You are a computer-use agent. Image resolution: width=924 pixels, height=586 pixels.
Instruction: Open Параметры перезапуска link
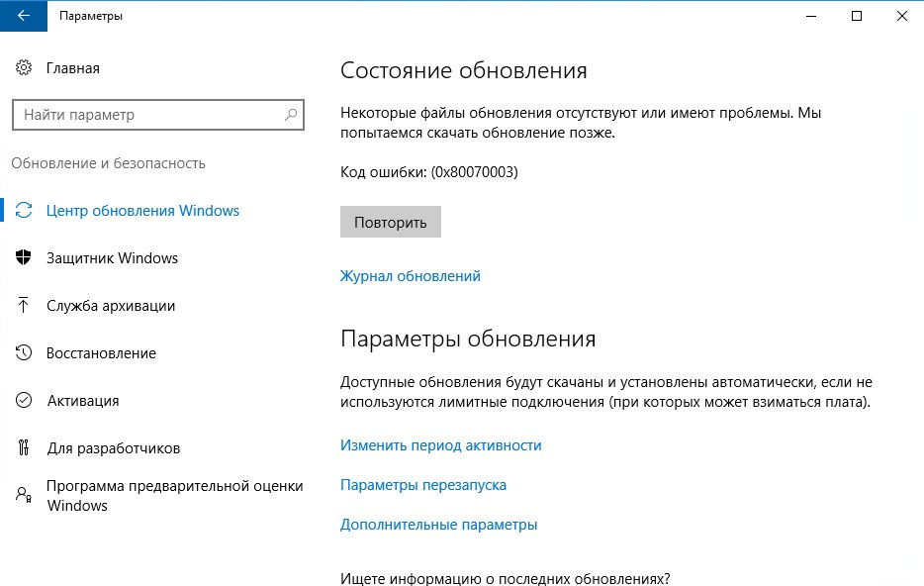coord(422,485)
